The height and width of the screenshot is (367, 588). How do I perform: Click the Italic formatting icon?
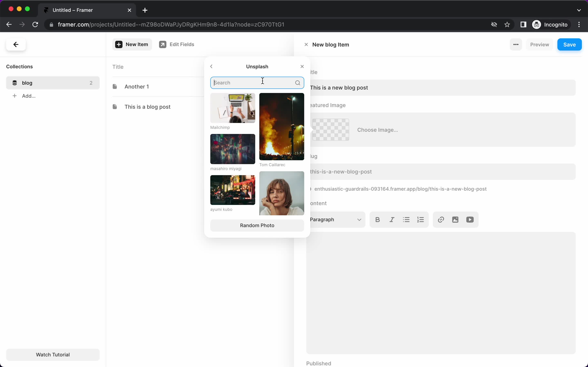392,219
